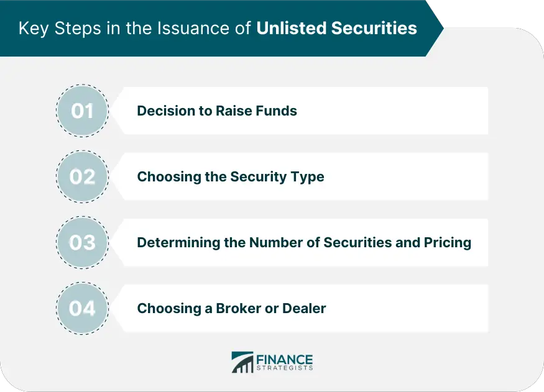Click the arrow tip of the teal header banner
544x392 pixels.
pyautogui.click(x=436, y=28)
